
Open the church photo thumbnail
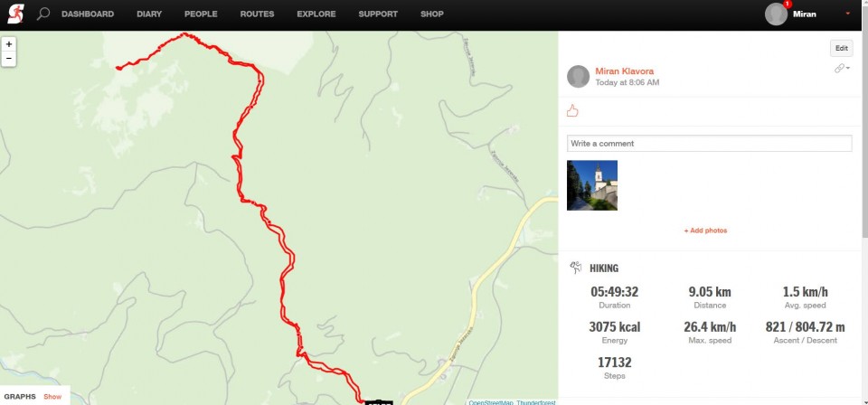(591, 185)
